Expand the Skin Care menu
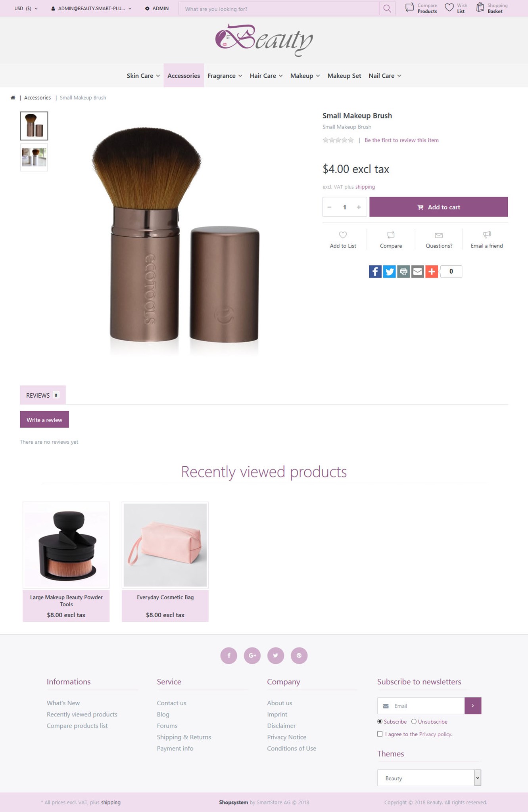Screen dimensions: 528x812 click(143, 76)
